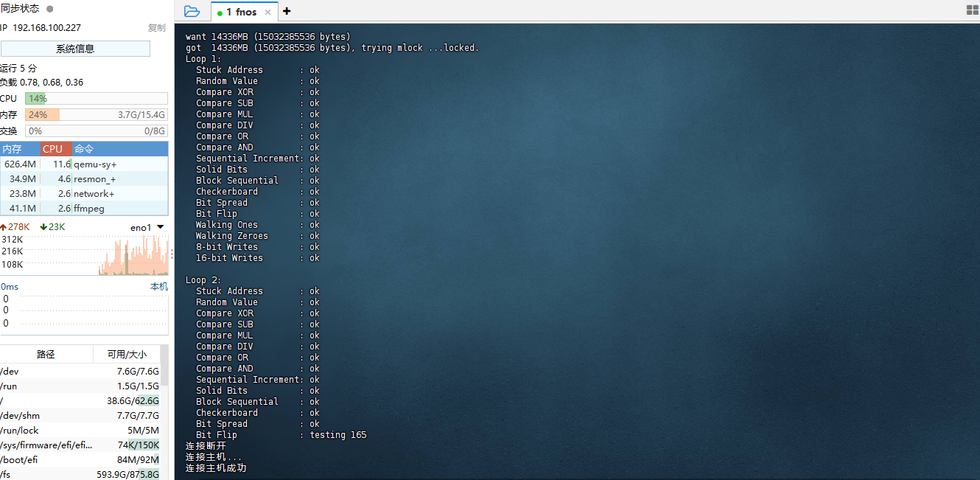
Task: Click the 运行 5 分 uptime text
Action: coord(18,68)
